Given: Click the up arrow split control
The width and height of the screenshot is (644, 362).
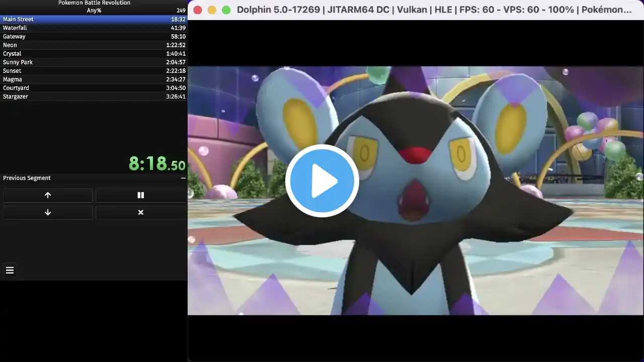Looking at the screenshot, I should pos(48,195).
